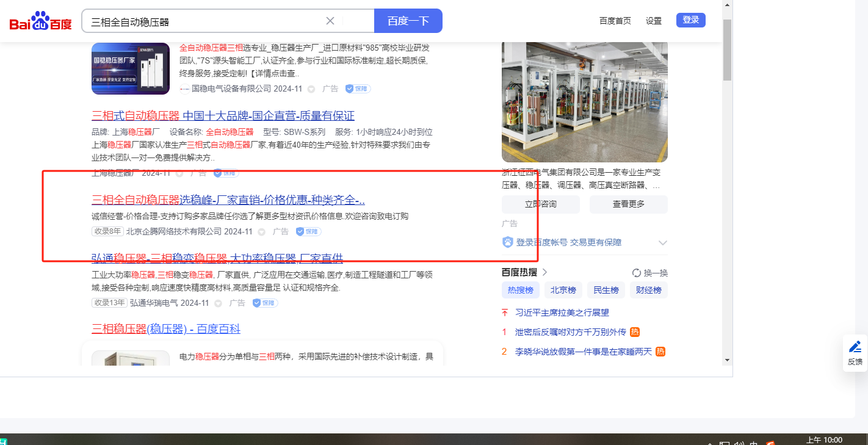Click the 收录13年 badge

pyautogui.click(x=109, y=303)
